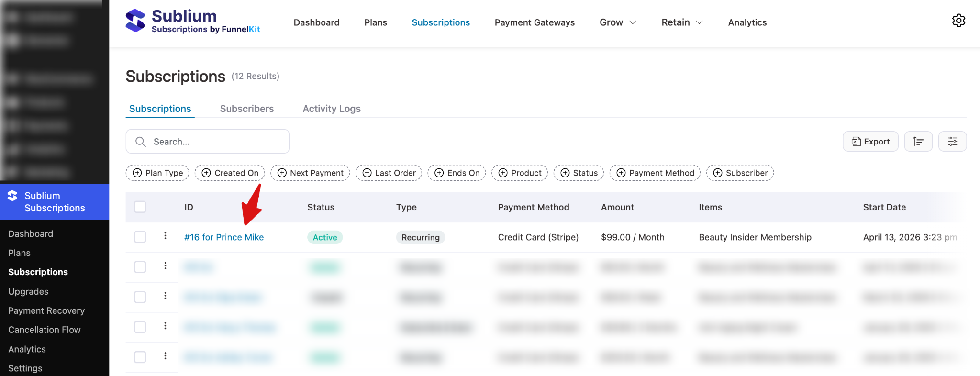980x376 pixels.
Task: Open the settings gear icon
Action: click(x=958, y=21)
